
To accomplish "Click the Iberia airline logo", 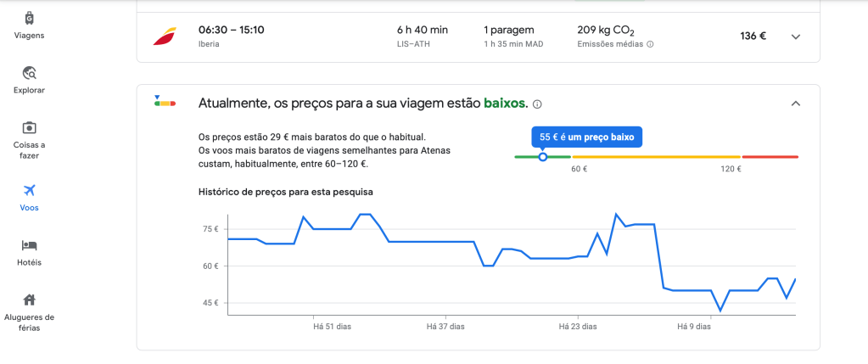I will click(x=164, y=36).
